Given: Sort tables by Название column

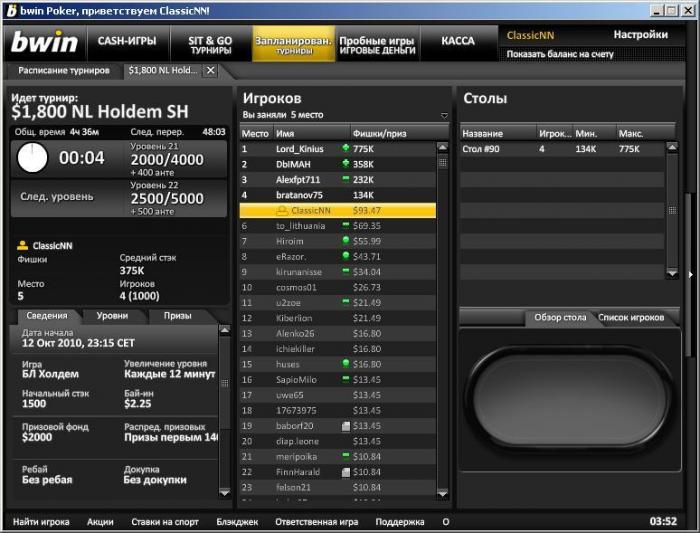Looking at the screenshot, I should pyautogui.click(x=498, y=133).
